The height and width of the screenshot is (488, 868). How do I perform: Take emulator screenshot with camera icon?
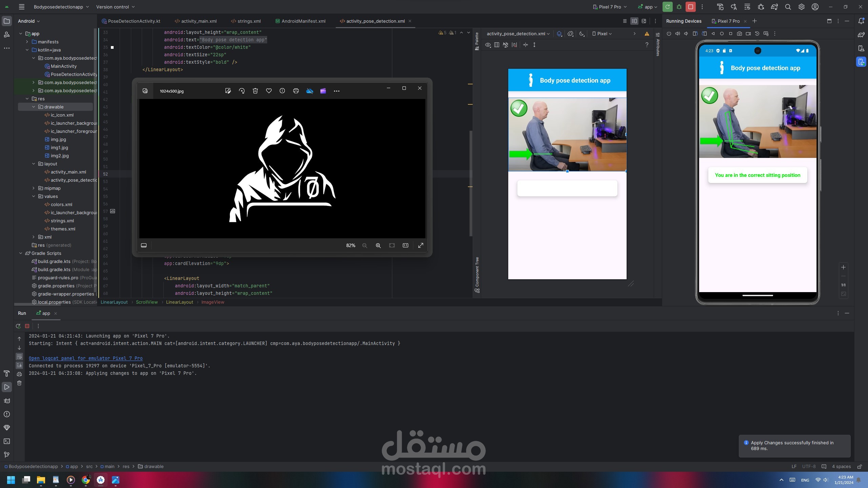click(739, 34)
